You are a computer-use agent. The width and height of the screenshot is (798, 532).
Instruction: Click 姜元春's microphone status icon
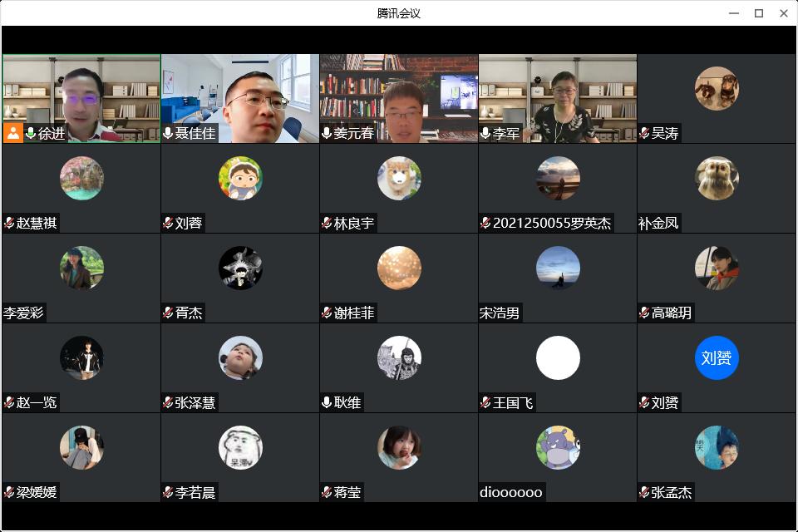click(327, 133)
